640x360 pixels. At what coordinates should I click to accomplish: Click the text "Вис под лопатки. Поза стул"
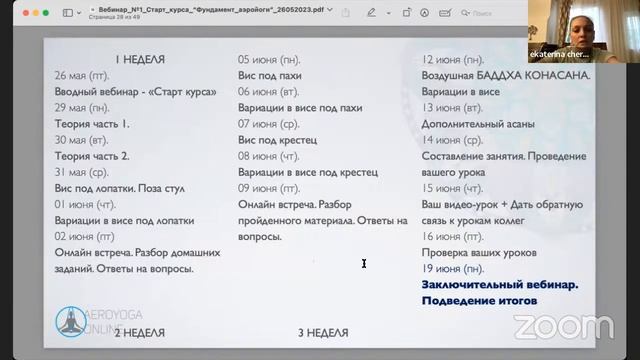(x=120, y=189)
